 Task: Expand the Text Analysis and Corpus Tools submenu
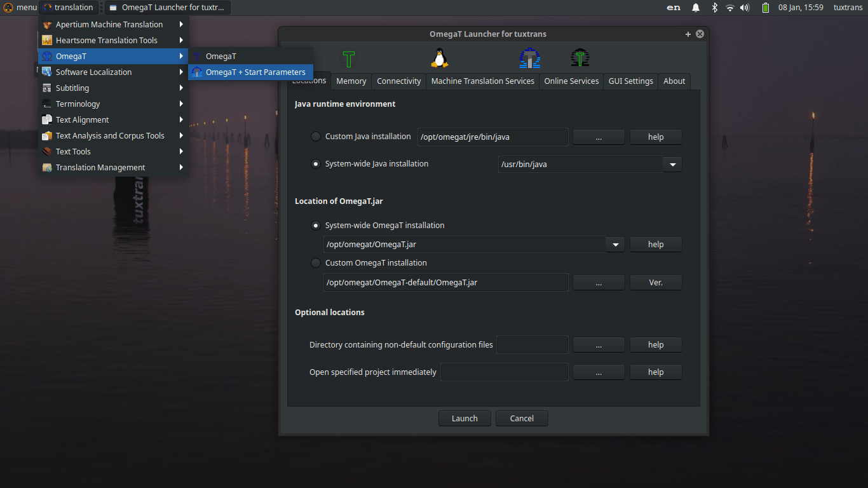click(x=113, y=136)
